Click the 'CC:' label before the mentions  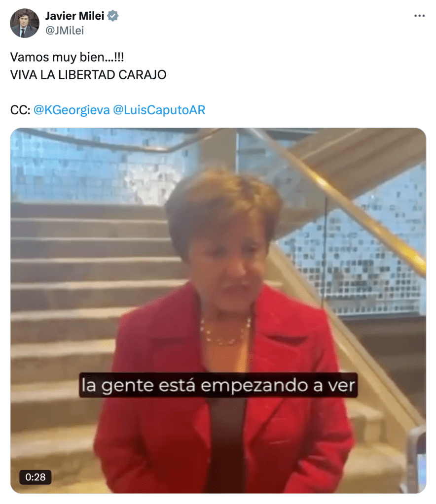click(x=20, y=110)
